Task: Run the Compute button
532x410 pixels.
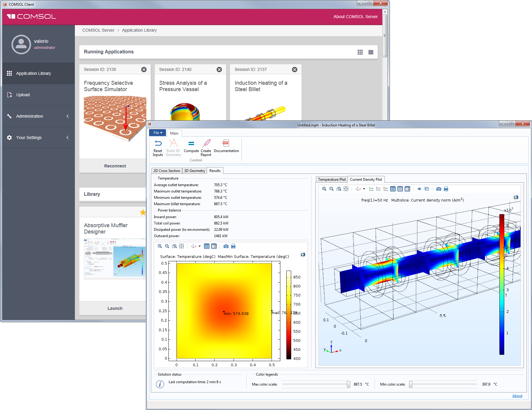Action: 191,146
